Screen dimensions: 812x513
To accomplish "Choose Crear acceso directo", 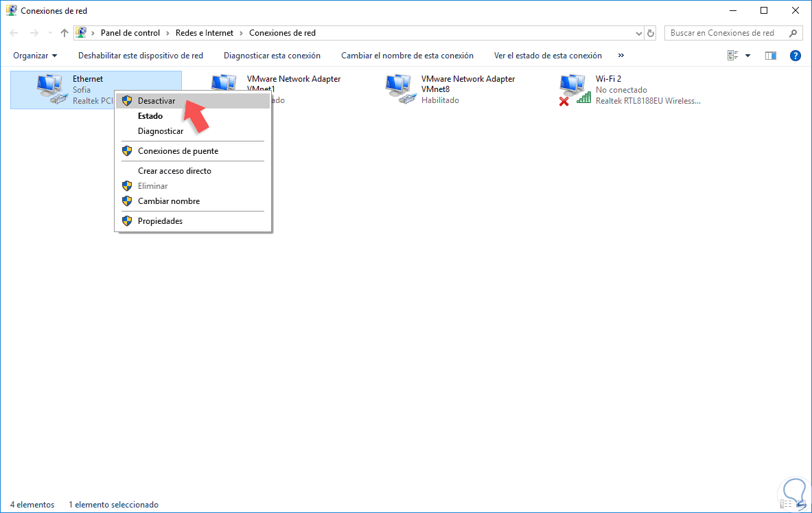I will 193,170.
